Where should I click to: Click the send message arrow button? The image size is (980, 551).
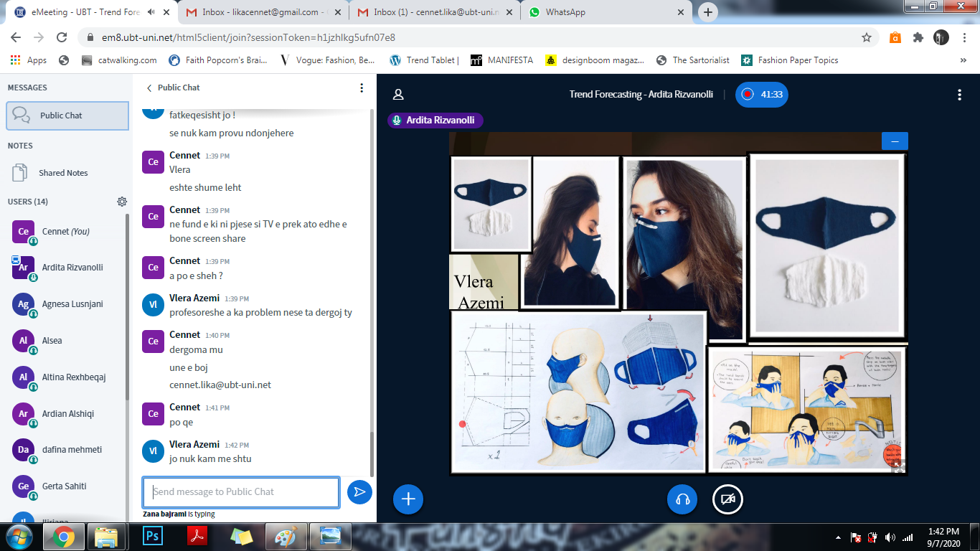359,492
